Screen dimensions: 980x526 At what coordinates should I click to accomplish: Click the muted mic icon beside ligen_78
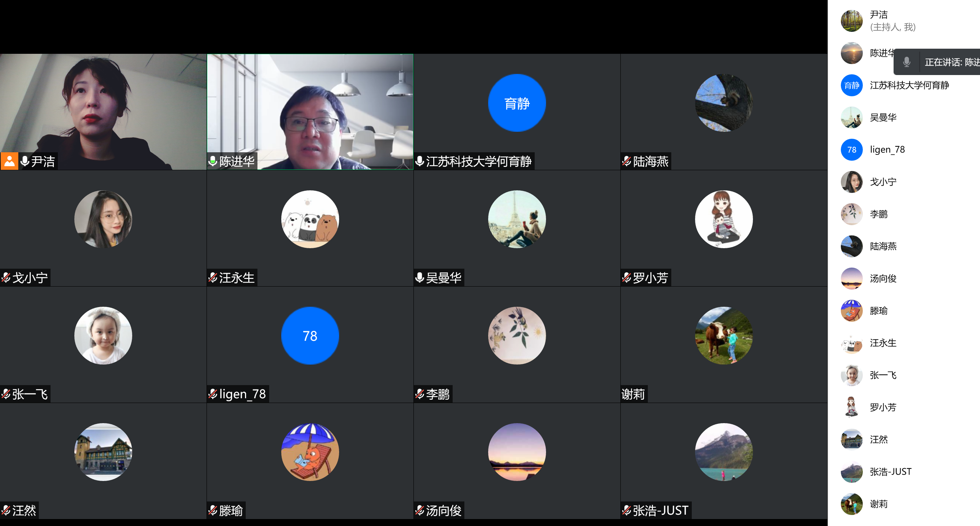[213, 394]
